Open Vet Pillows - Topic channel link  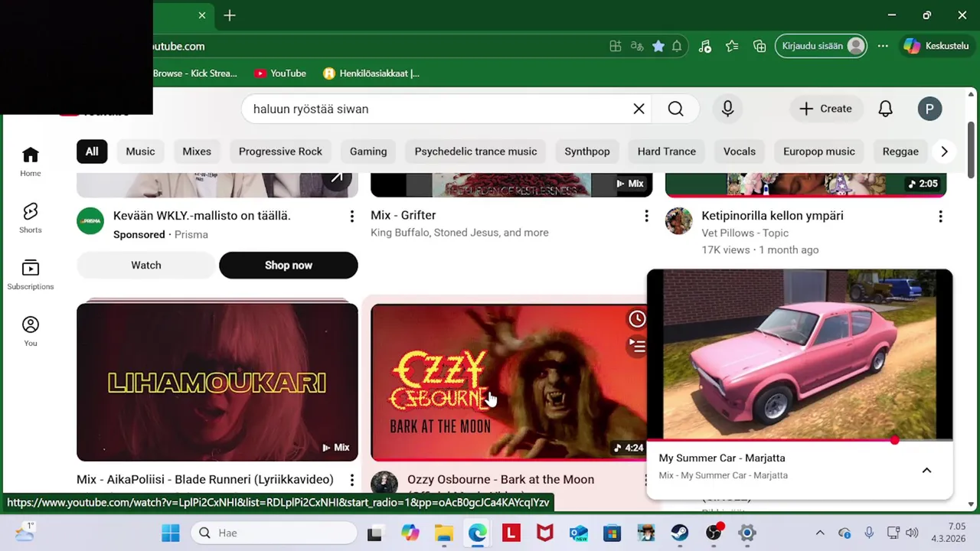[745, 233]
